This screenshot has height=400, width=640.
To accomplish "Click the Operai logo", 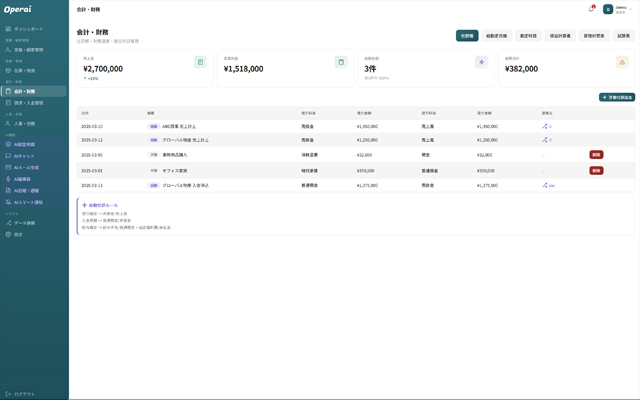I will (18, 9).
